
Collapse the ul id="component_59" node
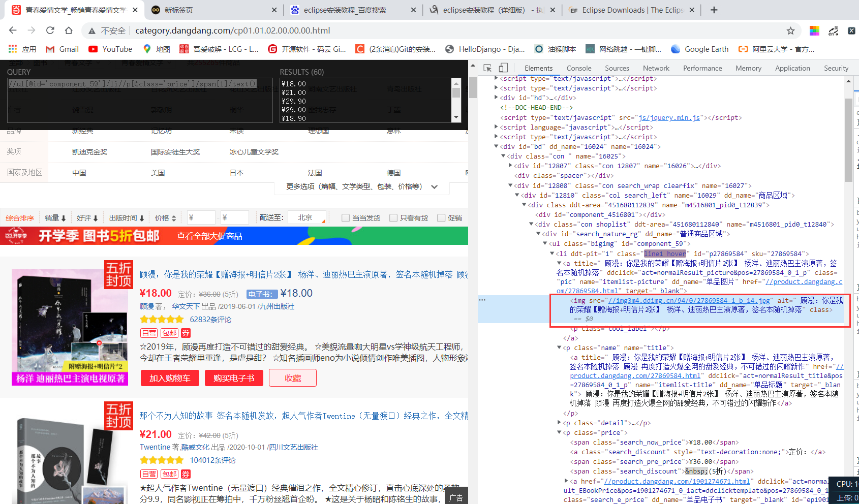tap(545, 244)
